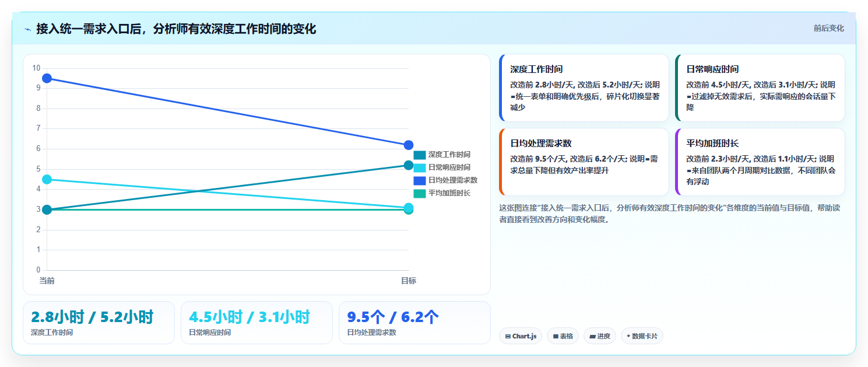Open the 4.5小时 / 3.1小时 stat card

(x=256, y=323)
